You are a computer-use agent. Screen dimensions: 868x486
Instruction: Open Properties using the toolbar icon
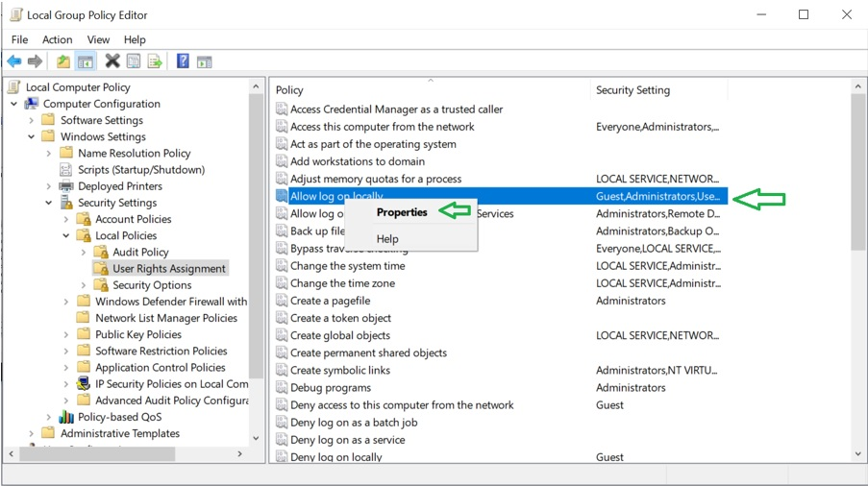click(134, 61)
